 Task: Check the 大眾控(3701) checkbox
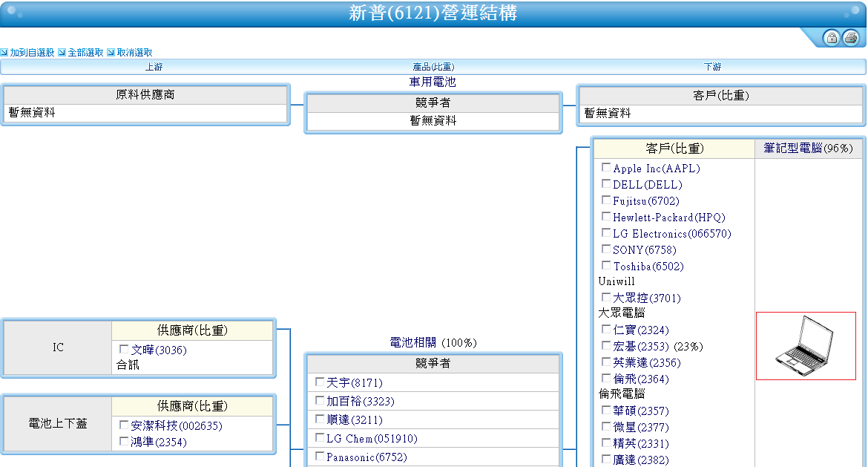point(606,297)
